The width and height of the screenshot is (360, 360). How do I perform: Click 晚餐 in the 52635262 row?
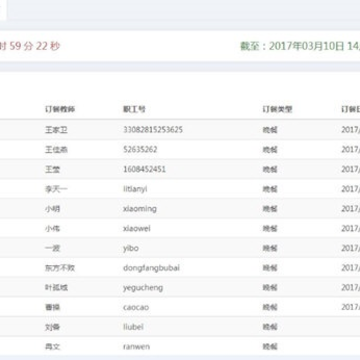(270, 149)
